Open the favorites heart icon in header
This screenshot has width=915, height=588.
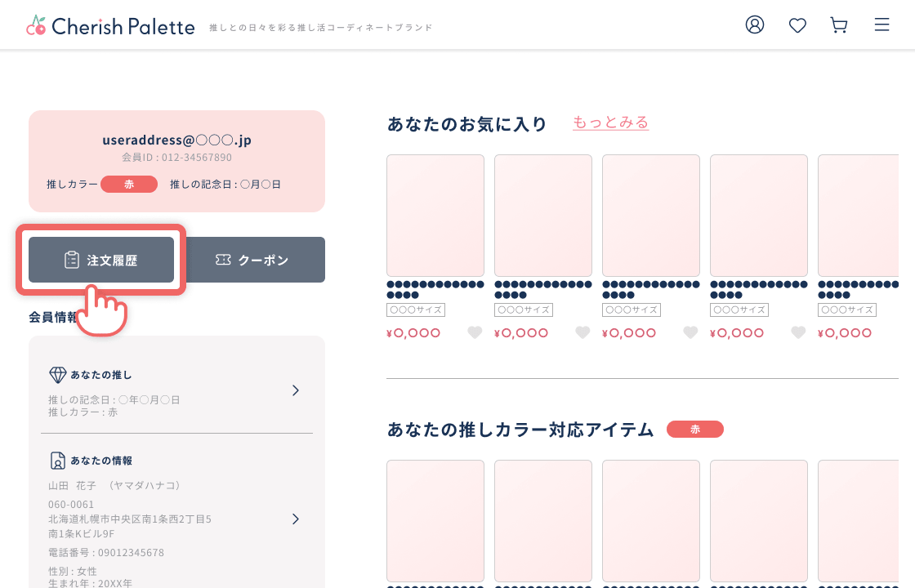tap(797, 25)
